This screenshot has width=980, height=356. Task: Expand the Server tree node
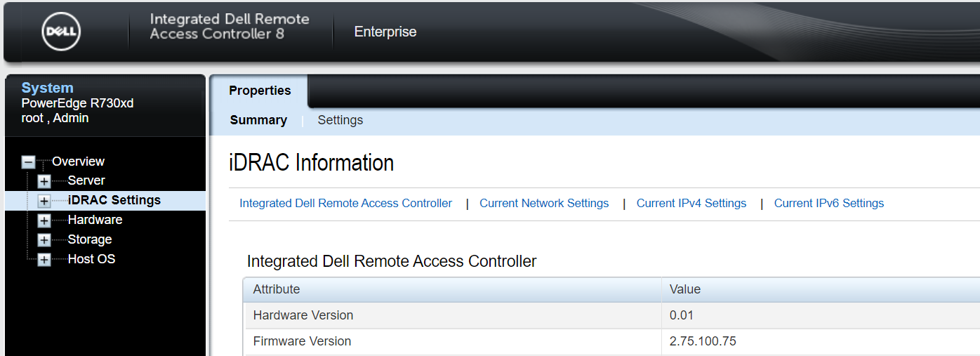pos(44,181)
